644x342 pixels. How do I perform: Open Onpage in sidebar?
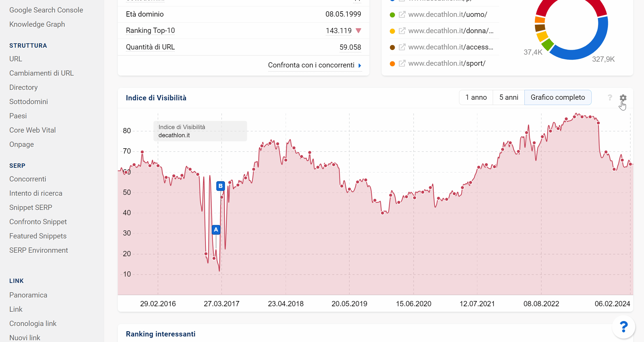pos(22,145)
